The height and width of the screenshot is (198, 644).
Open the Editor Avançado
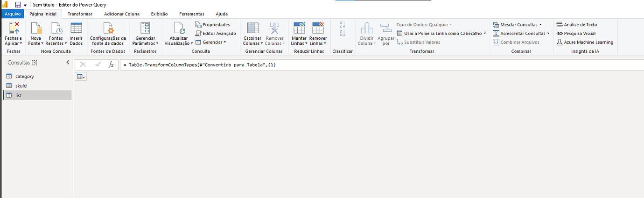point(216,34)
